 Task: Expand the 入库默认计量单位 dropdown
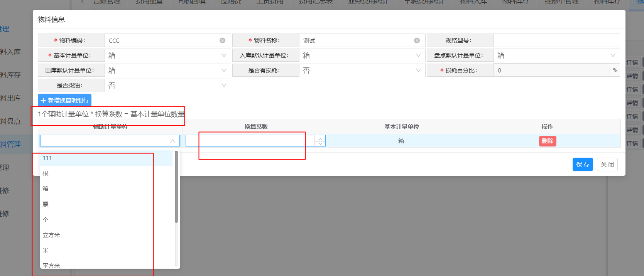point(362,56)
